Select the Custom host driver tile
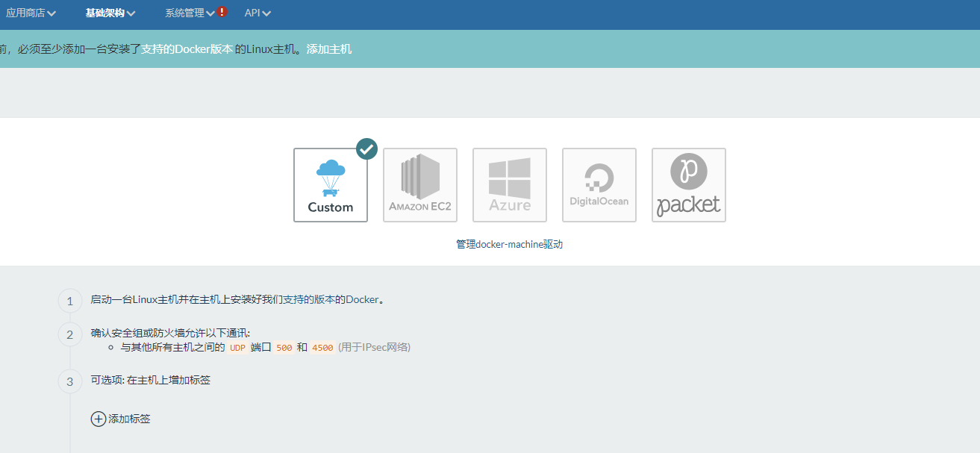 pyautogui.click(x=330, y=185)
